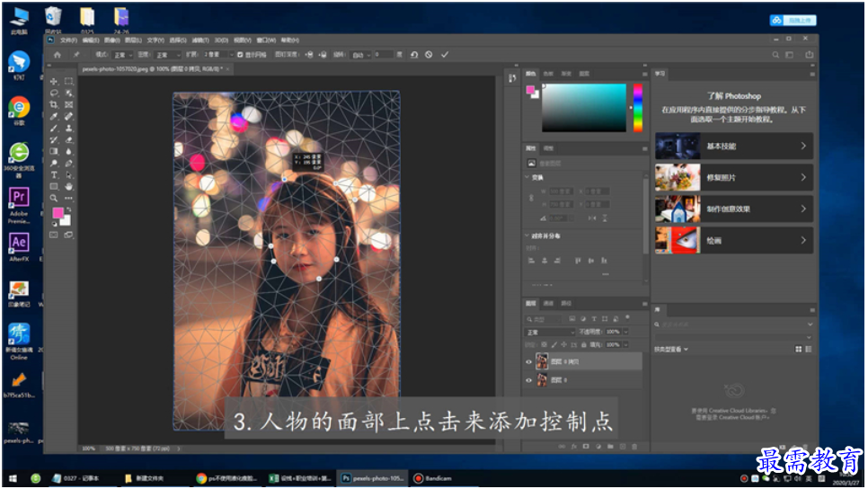The width and height of the screenshot is (868, 489).
Task: Create a new group with folder icon
Action: point(610,447)
